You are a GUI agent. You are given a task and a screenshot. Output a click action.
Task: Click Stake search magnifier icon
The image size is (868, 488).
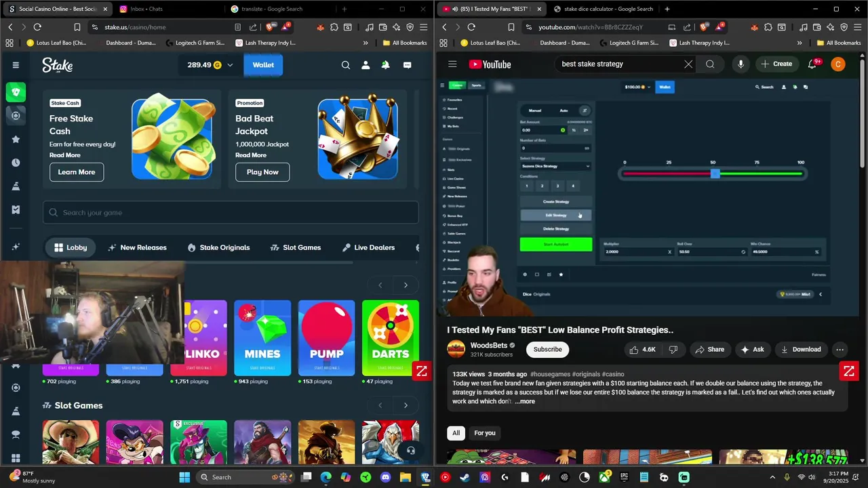click(346, 65)
